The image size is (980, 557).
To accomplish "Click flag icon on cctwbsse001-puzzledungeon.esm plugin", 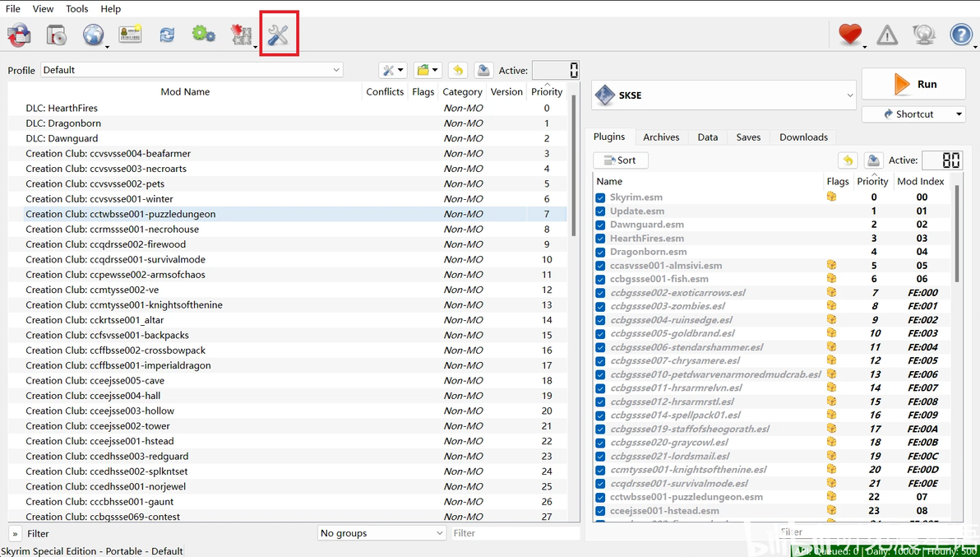I will [831, 496].
